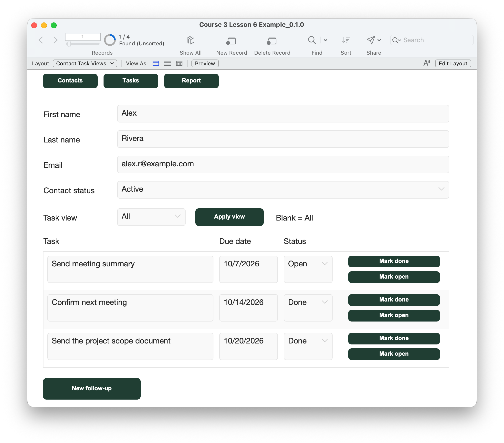Click the toolbar Search field

point(431,40)
